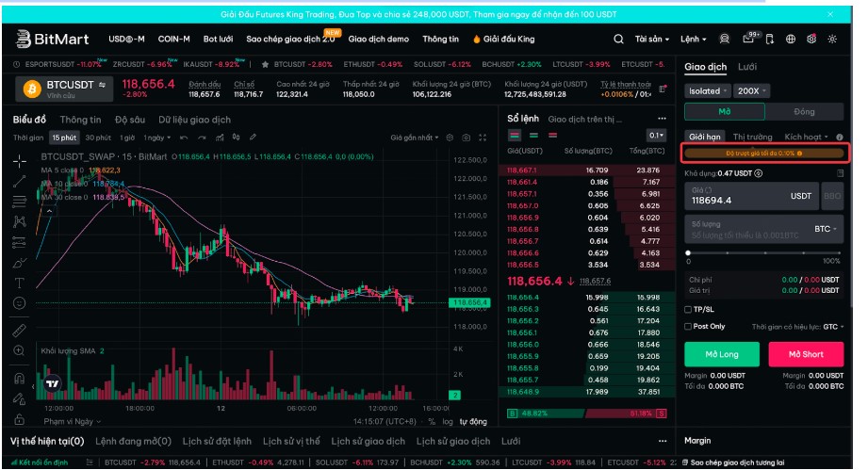Screen dimensions: 868x470
Task: Enable the Post Only checkbox
Action: [x=688, y=326]
